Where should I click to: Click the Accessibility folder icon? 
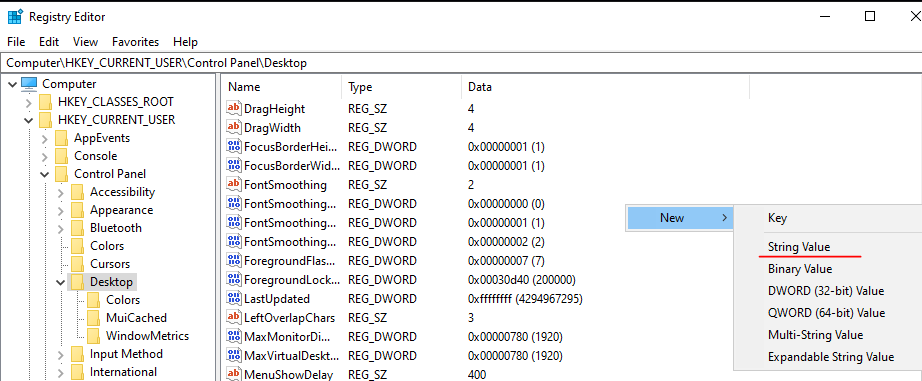[x=78, y=192]
